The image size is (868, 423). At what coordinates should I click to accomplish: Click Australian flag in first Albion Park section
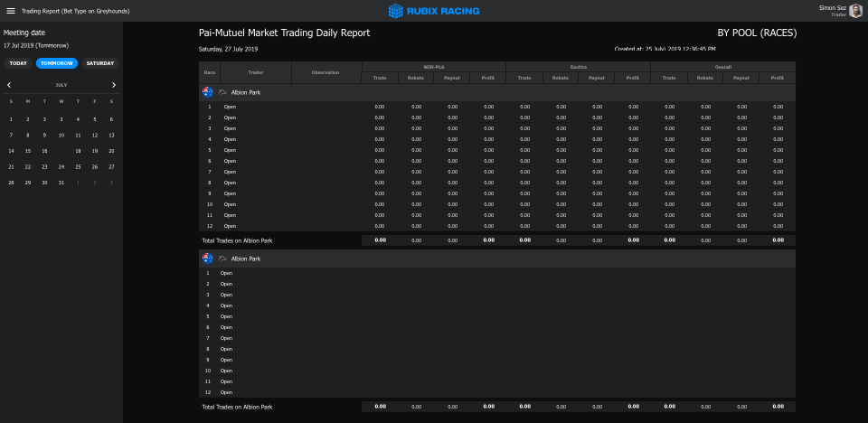coord(208,92)
